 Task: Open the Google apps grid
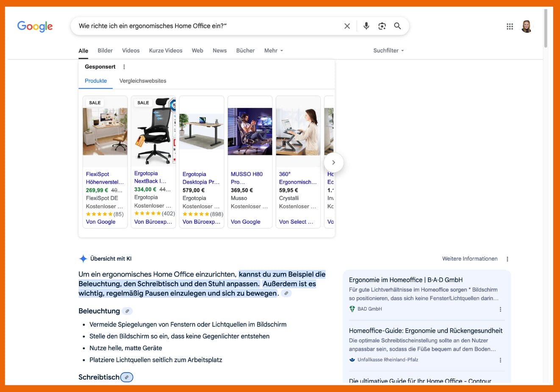pyautogui.click(x=510, y=26)
